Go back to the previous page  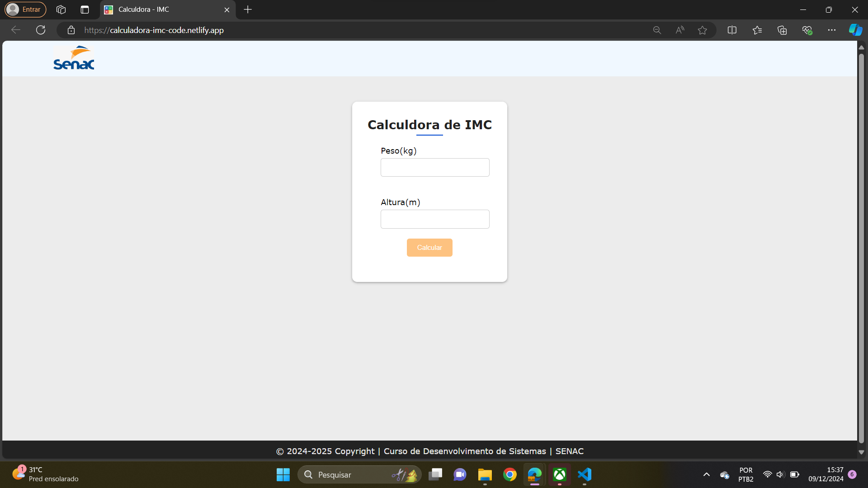[x=16, y=30]
